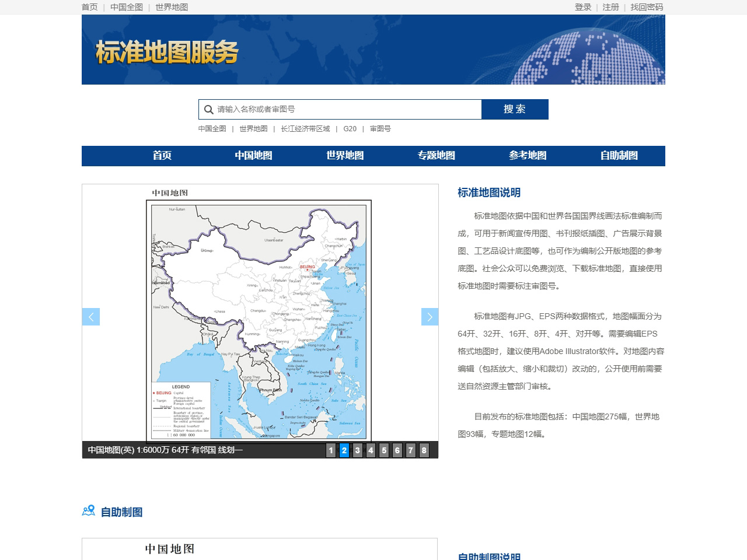Open the 注册 registration link

610,8
